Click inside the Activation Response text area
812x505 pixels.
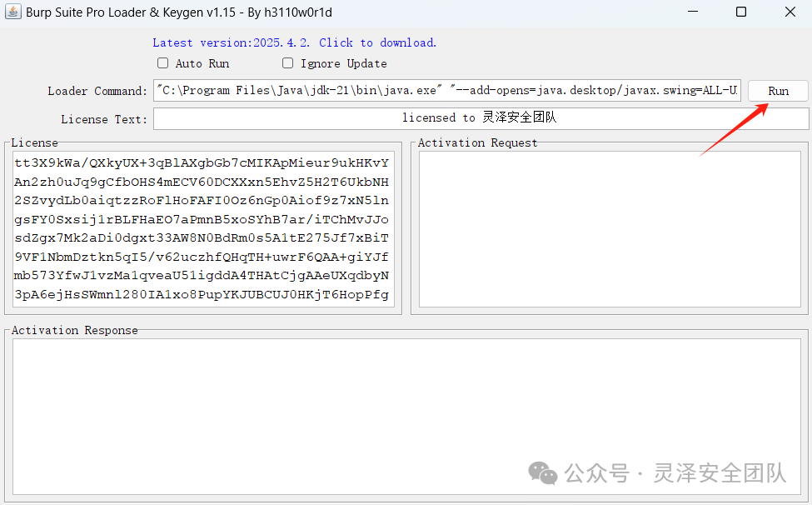click(x=406, y=417)
